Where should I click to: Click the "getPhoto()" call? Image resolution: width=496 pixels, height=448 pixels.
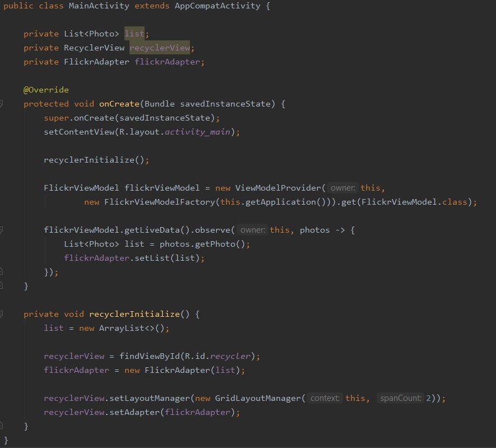tap(220, 244)
